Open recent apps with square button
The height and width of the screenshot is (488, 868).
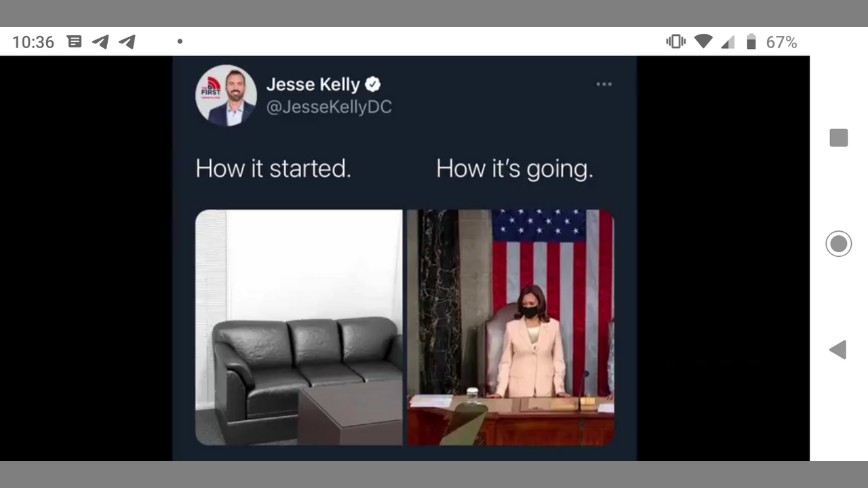tap(839, 138)
